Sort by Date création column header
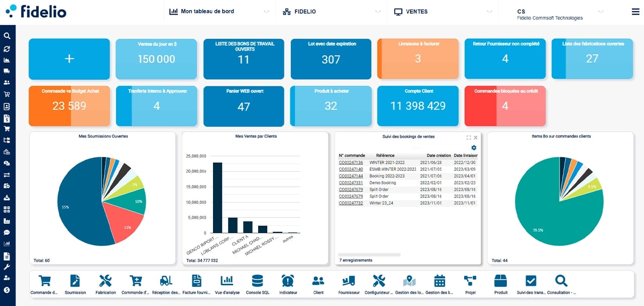 tap(439, 156)
